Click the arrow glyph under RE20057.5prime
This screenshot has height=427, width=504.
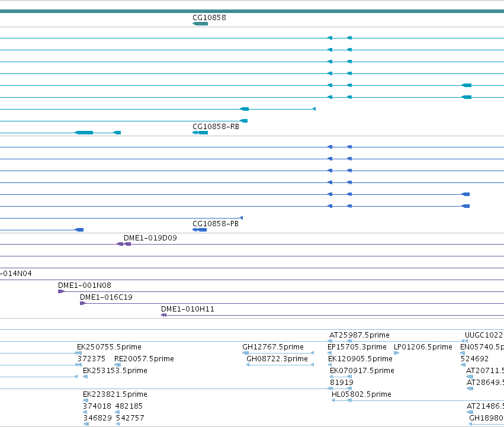click(x=118, y=365)
